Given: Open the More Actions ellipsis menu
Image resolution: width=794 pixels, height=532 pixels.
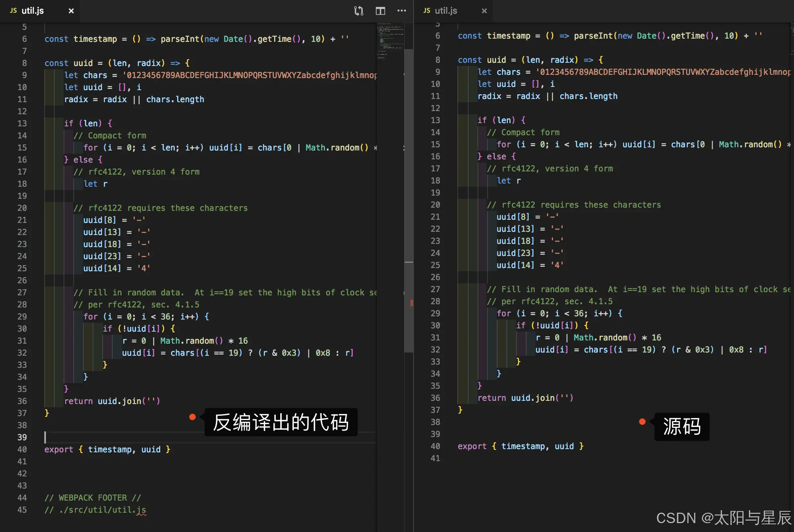Looking at the screenshot, I should (x=401, y=11).
